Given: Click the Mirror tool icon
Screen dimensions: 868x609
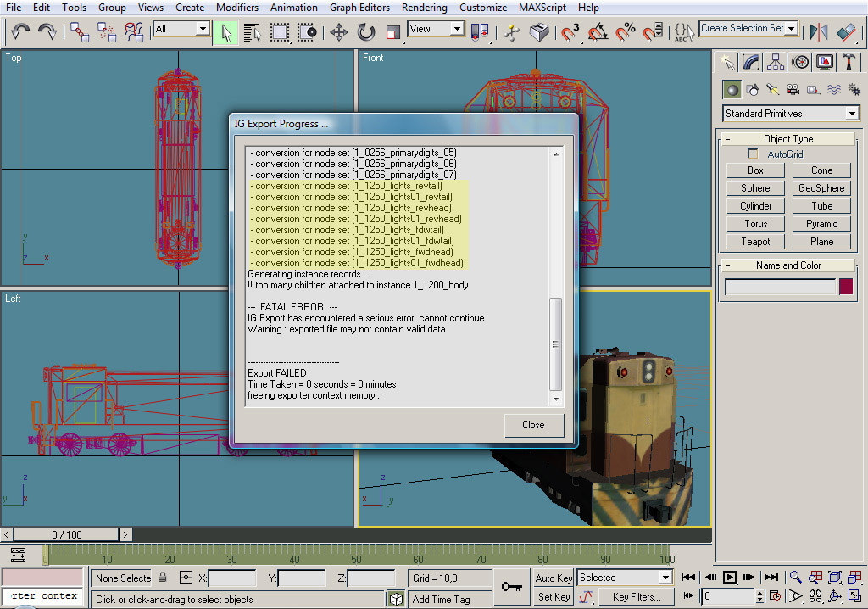Looking at the screenshot, I should [818, 32].
